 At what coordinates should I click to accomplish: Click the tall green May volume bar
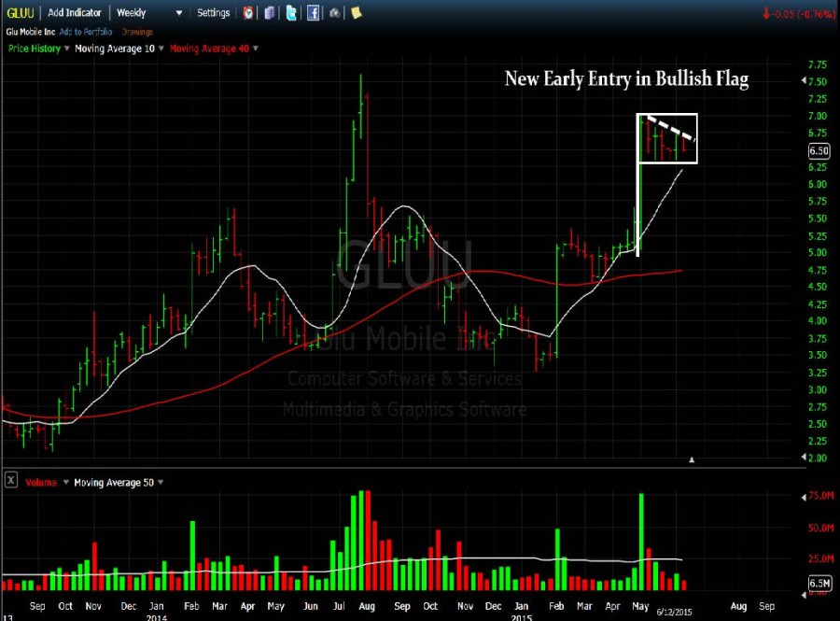[x=641, y=542]
